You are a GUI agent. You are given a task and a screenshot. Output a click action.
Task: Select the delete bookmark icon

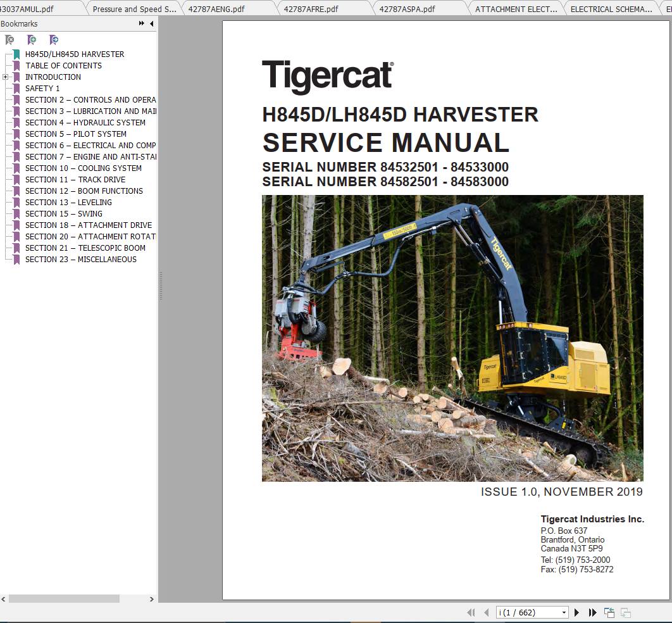pos(9,39)
